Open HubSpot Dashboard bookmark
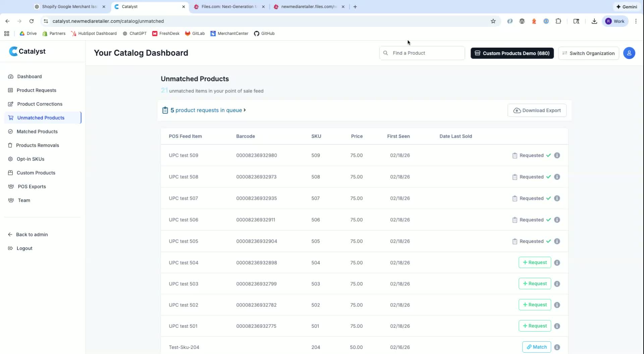Screen dimensions: 644x354 94,34
